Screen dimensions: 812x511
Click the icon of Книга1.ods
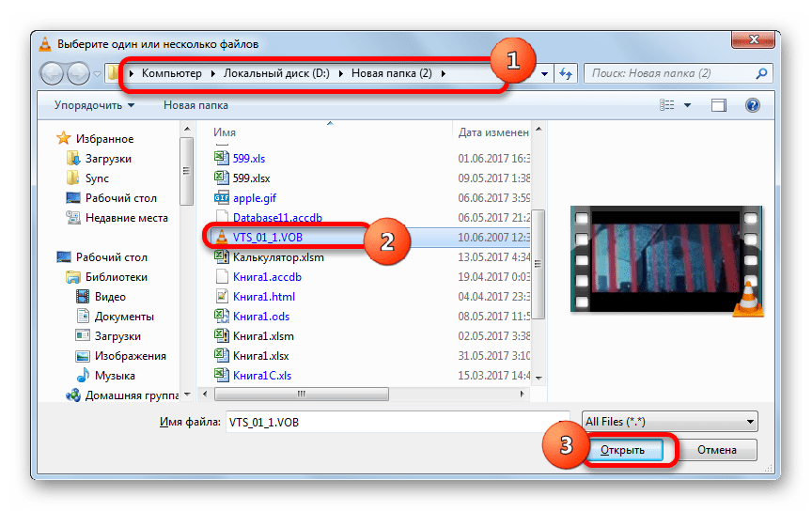pyautogui.click(x=222, y=316)
